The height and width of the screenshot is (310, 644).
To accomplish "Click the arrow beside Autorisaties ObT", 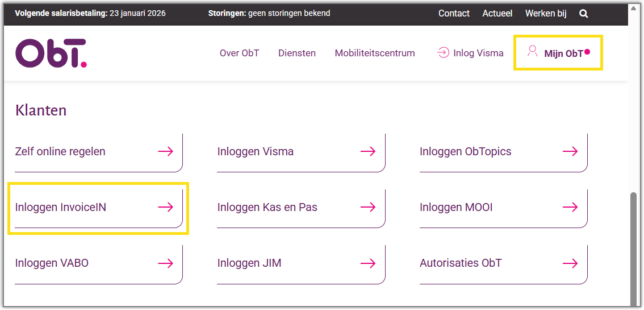I will click(570, 263).
